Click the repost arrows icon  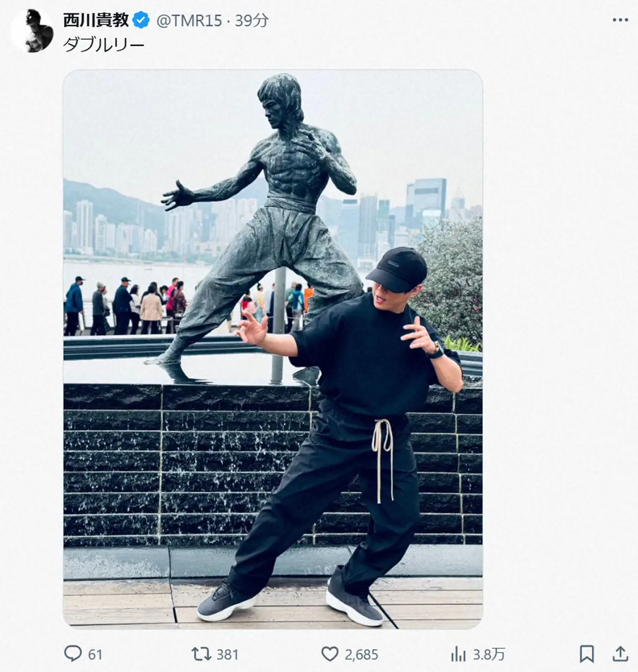pyautogui.click(x=201, y=654)
